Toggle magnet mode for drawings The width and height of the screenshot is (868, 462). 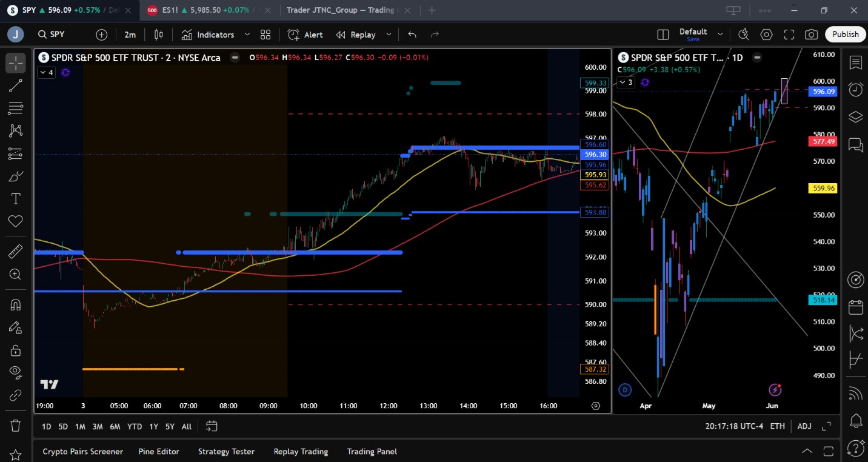[16, 304]
